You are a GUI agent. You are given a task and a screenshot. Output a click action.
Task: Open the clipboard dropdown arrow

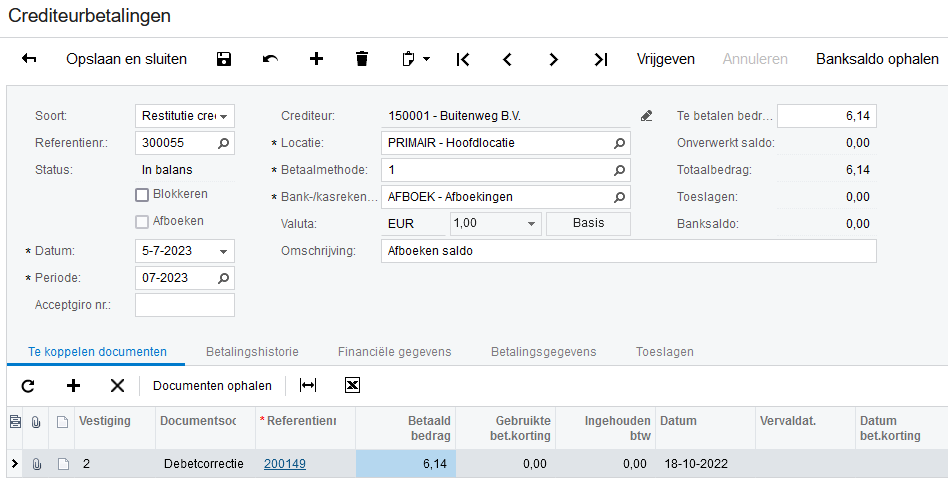427,59
